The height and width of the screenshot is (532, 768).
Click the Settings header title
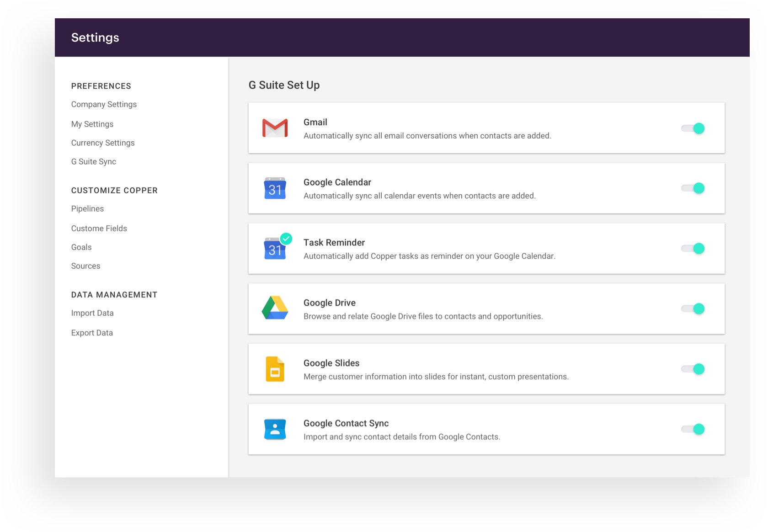point(95,37)
